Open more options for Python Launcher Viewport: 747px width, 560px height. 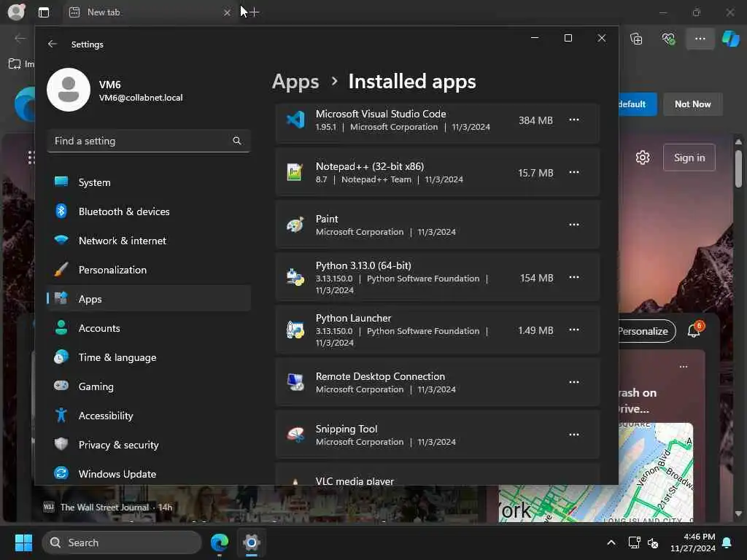click(574, 330)
